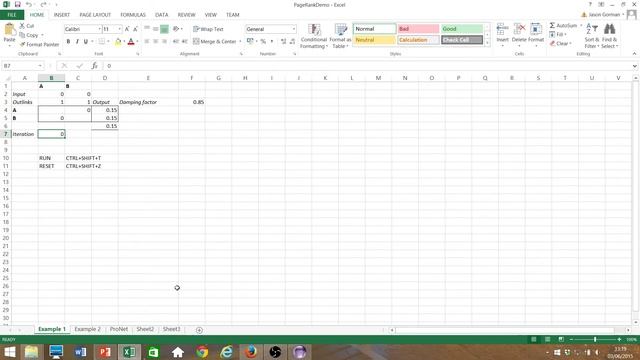Toggle Align Left
This screenshot has width=640, height=360.
tap(147, 41)
